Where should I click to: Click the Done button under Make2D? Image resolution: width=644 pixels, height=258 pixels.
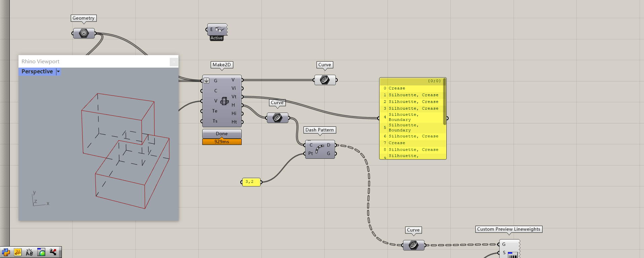[x=222, y=134]
